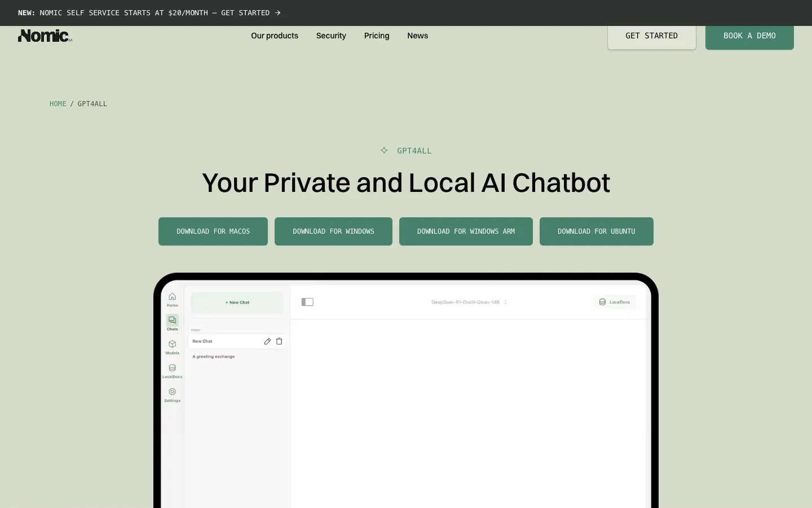Open the LocalDocs button at top right
Image resolution: width=812 pixels, height=508 pixels.
pyautogui.click(x=615, y=302)
